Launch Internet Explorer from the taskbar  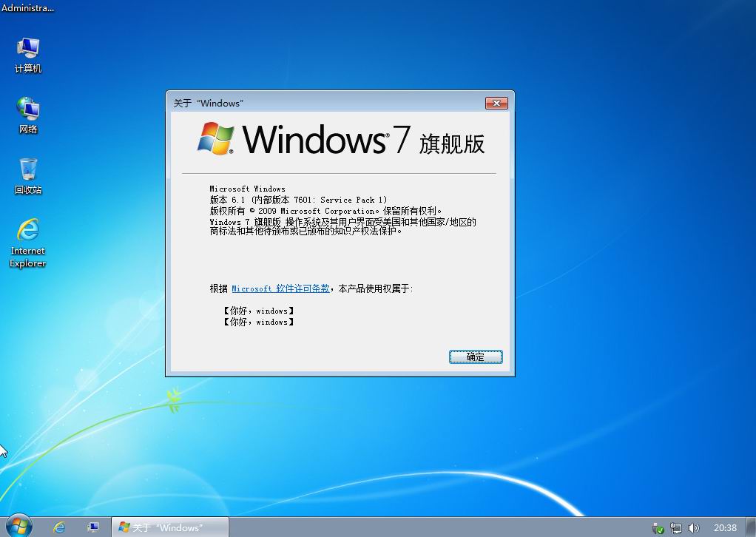[x=59, y=527]
